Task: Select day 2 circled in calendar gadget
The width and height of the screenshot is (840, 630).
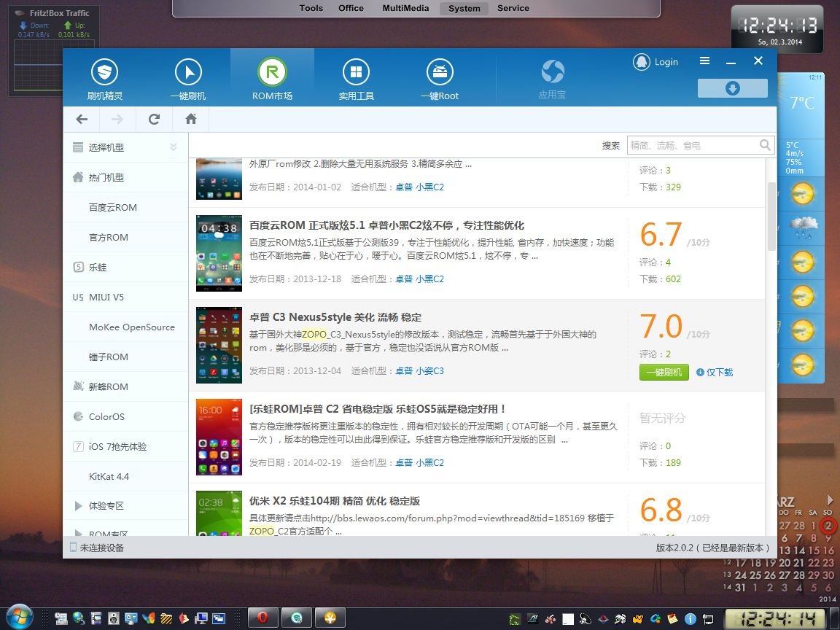Action: point(828,526)
